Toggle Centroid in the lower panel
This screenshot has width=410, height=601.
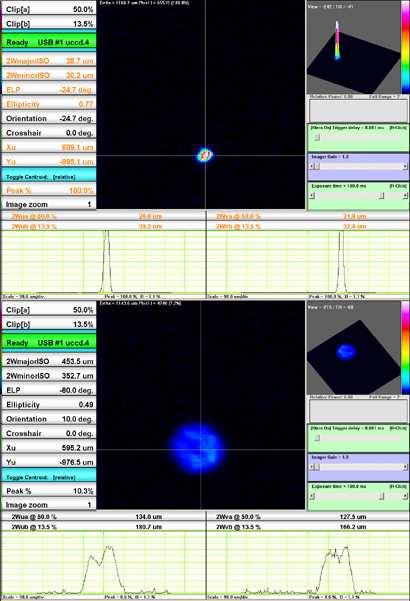[49, 477]
